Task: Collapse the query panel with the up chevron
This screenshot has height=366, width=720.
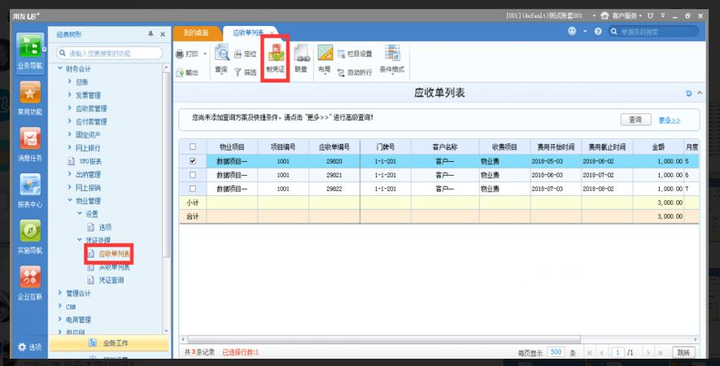Action: tap(699, 93)
